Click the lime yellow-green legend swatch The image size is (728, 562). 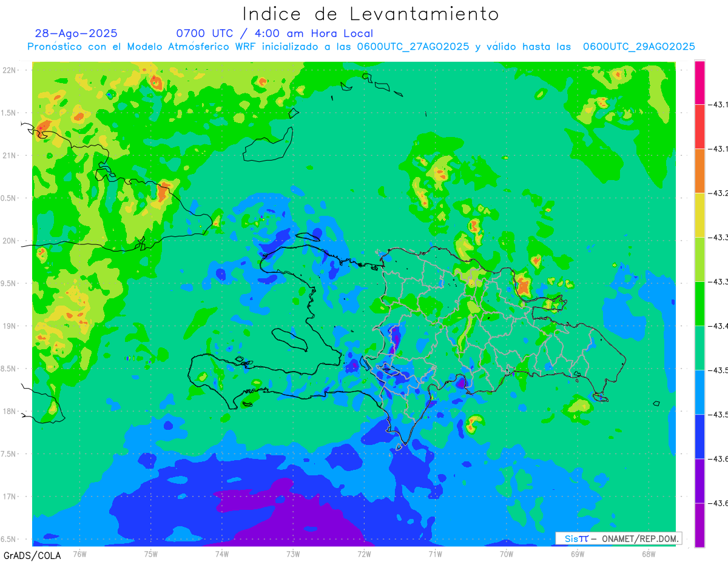tap(699, 259)
